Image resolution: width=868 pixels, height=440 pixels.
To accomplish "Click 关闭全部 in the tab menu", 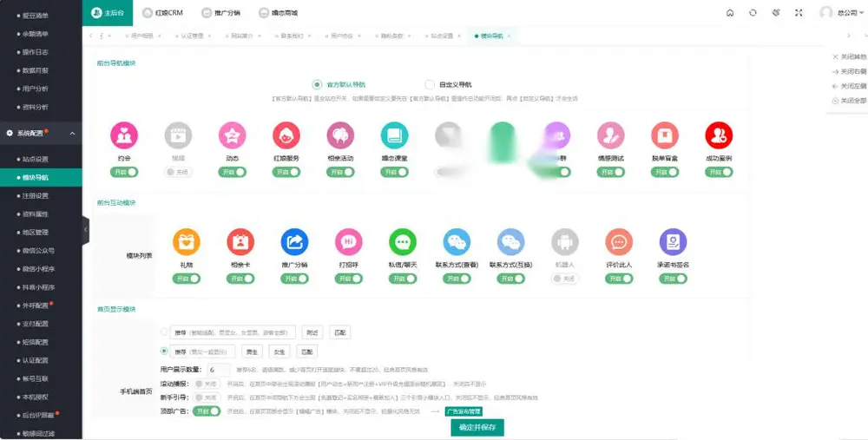I will pos(850,101).
